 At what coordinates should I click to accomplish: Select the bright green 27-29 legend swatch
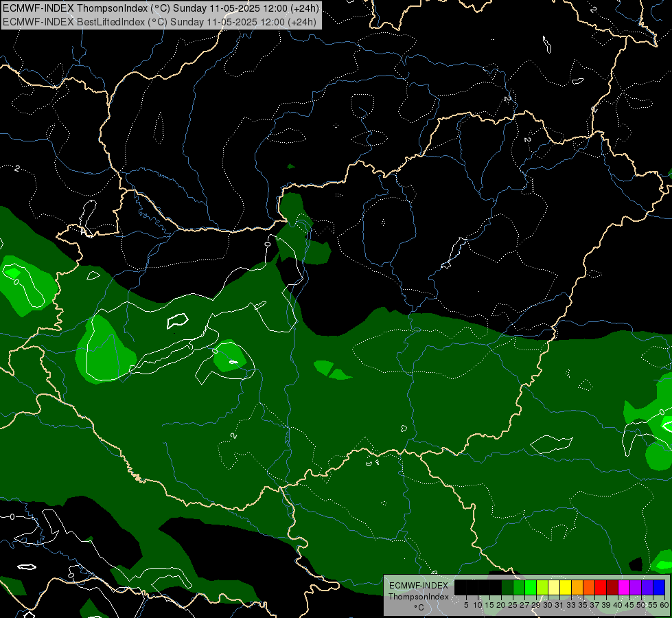pyautogui.click(x=531, y=587)
